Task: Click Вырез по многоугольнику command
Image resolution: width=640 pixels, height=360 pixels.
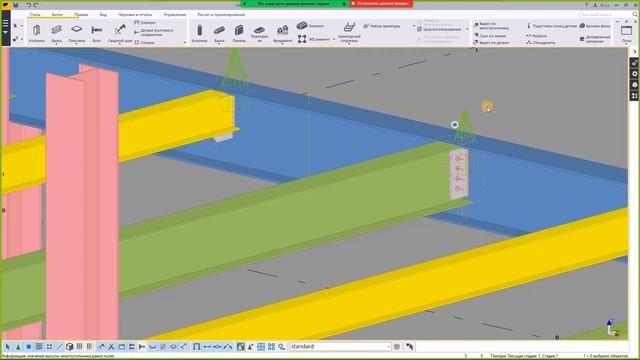Action: coord(491,26)
